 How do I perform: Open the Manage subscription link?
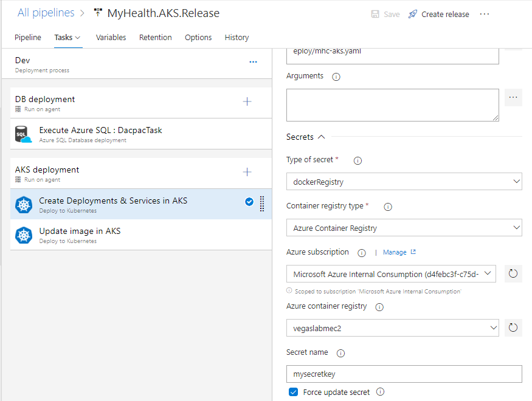pos(395,252)
